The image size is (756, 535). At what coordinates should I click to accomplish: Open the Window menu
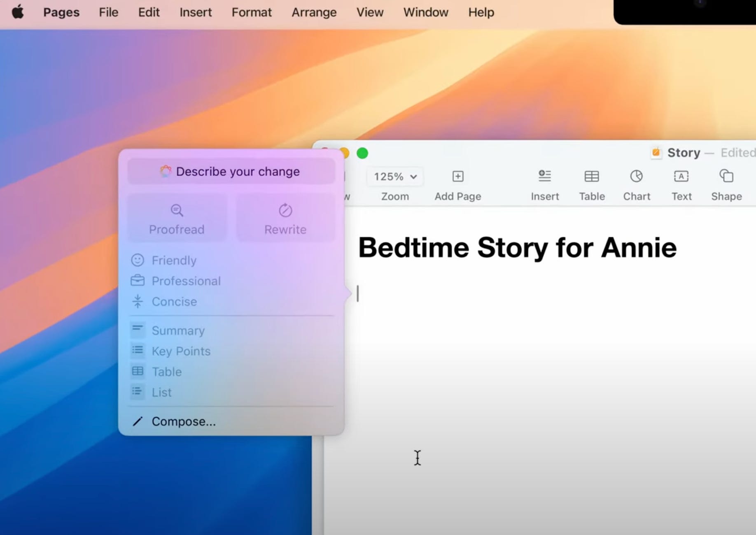426,12
